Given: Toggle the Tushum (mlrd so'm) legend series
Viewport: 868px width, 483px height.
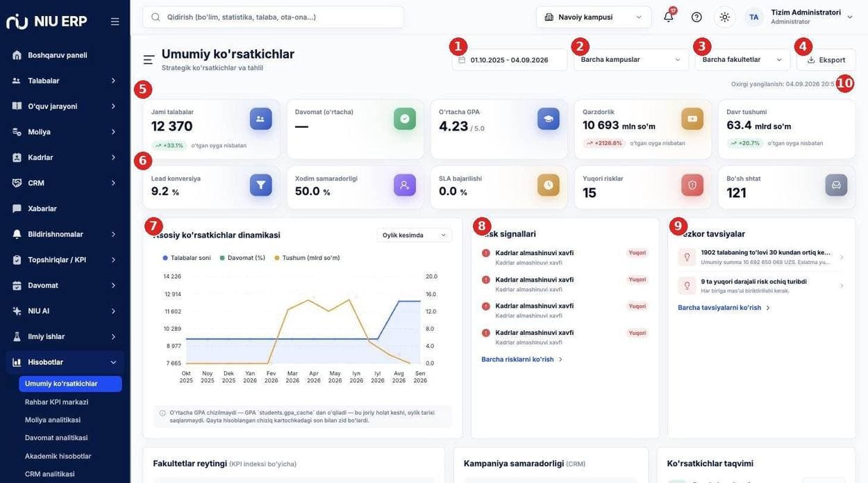Looking at the screenshot, I should coord(307,258).
